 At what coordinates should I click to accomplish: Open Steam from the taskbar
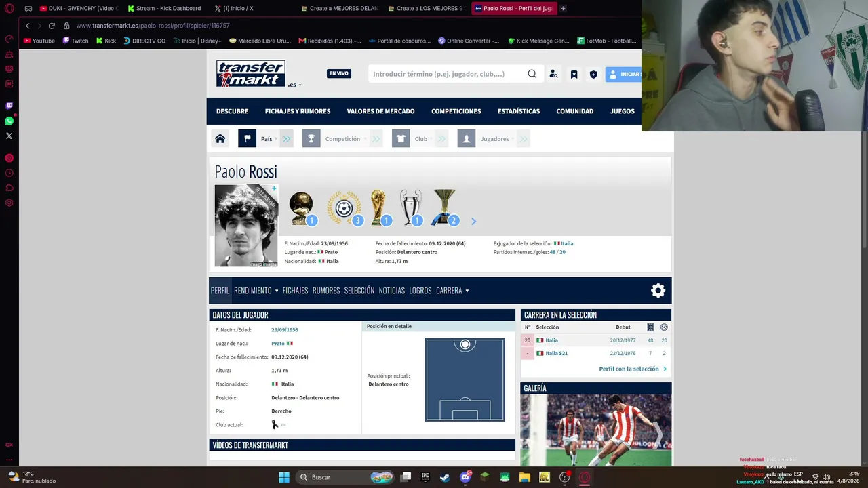[445, 477]
